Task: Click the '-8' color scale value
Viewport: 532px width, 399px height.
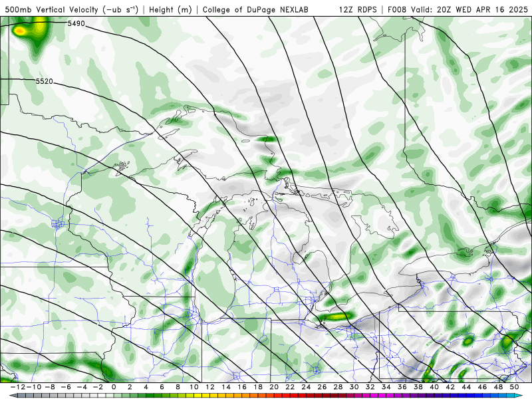Action: tap(49, 387)
